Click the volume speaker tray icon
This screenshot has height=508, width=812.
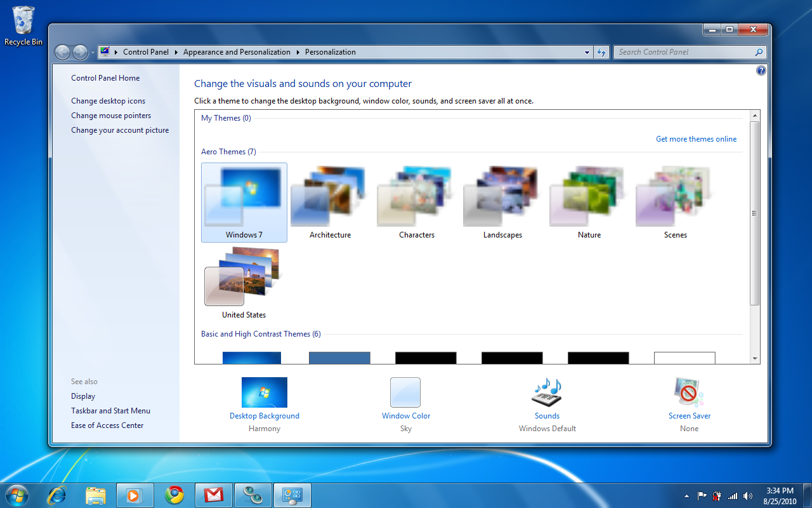click(x=748, y=496)
